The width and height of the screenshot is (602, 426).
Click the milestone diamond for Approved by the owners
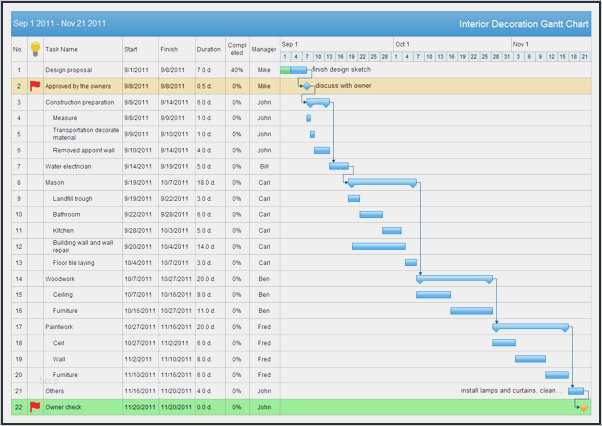pos(307,86)
